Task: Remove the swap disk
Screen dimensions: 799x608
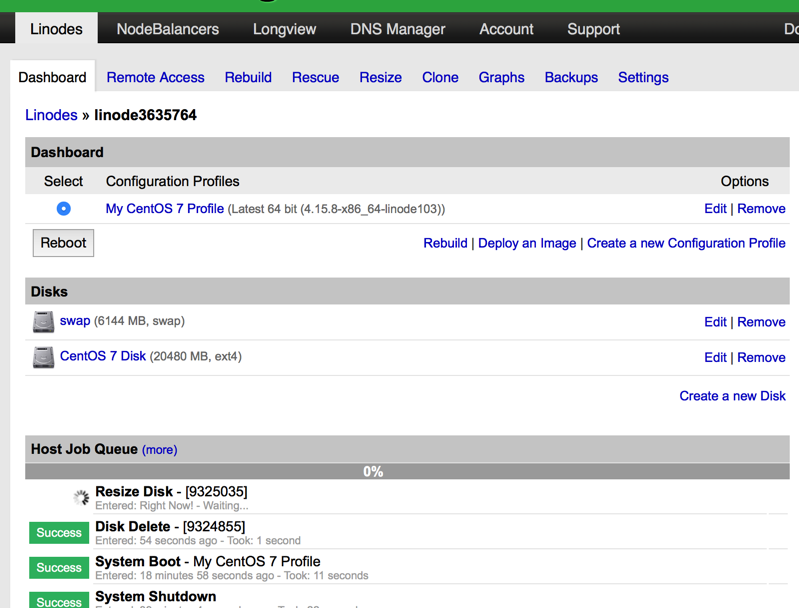Action: coord(761,322)
